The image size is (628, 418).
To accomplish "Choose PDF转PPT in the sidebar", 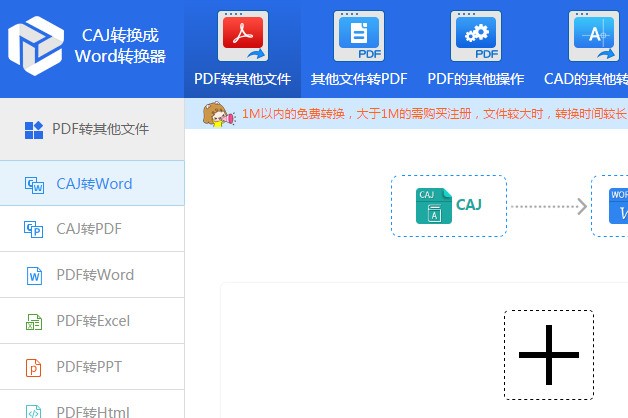I will pyautogui.click(x=92, y=367).
